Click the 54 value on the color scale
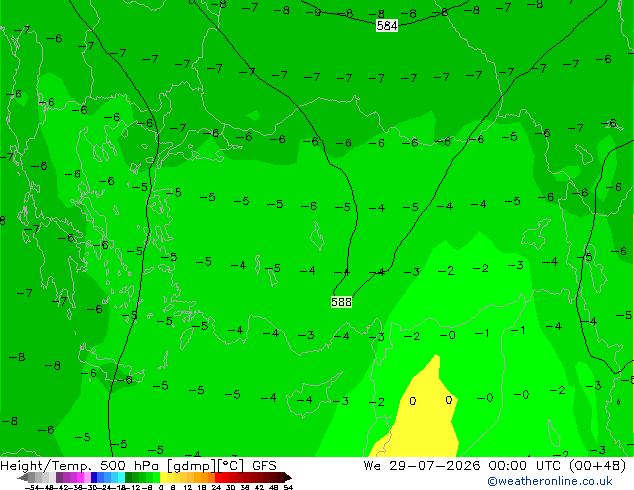 click(x=288, y=487)
